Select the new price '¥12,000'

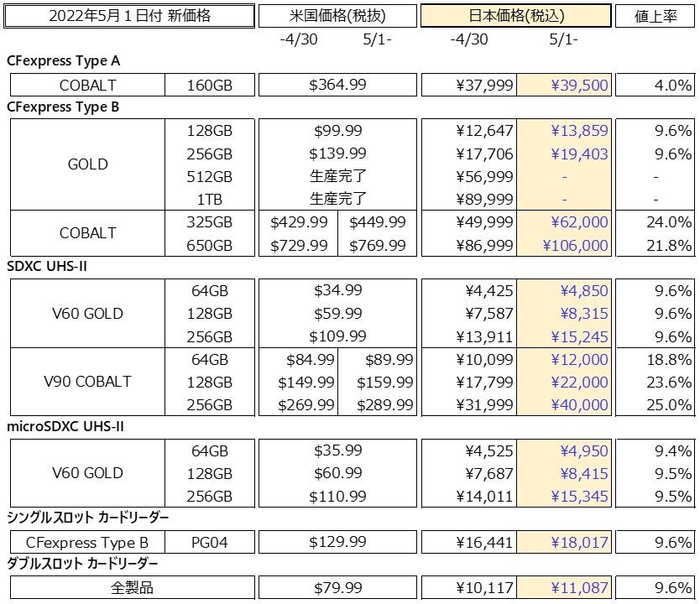tap(579, 360)
